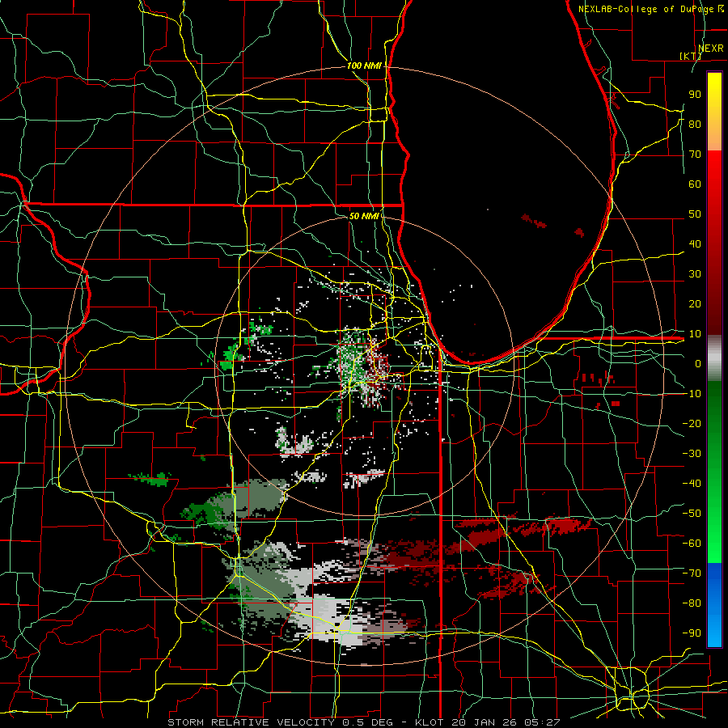Click the -20 value on velocity scale
728x728 pixels.
coord(692,423)
